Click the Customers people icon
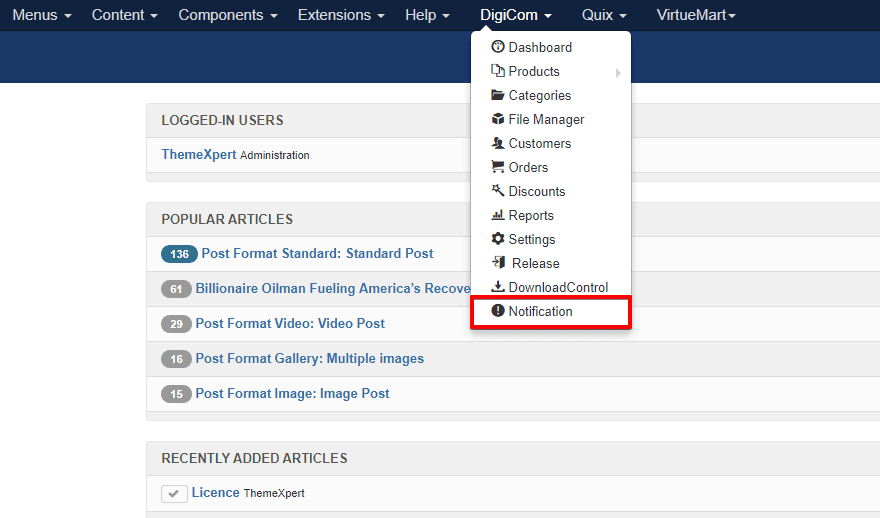The width and height of the screenshot is (880, 518). [x=498, y=143]
